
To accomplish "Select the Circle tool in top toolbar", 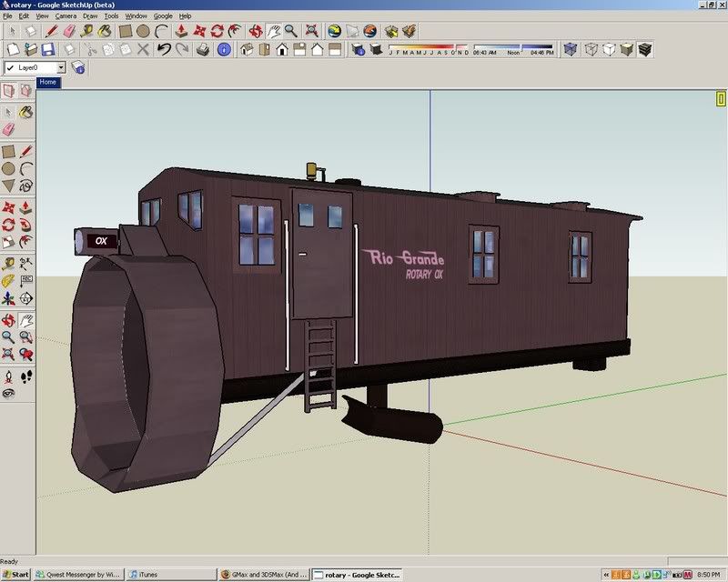I will 143,32.
